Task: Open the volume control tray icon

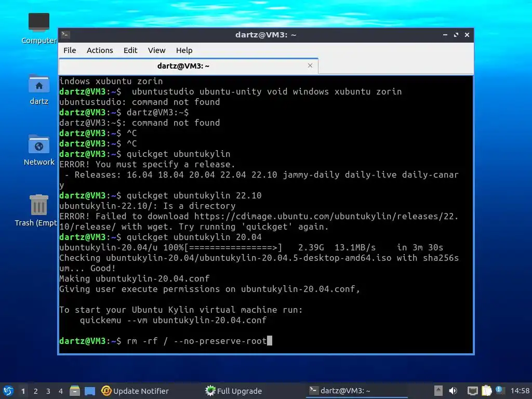Action: [x=453, y=391]
